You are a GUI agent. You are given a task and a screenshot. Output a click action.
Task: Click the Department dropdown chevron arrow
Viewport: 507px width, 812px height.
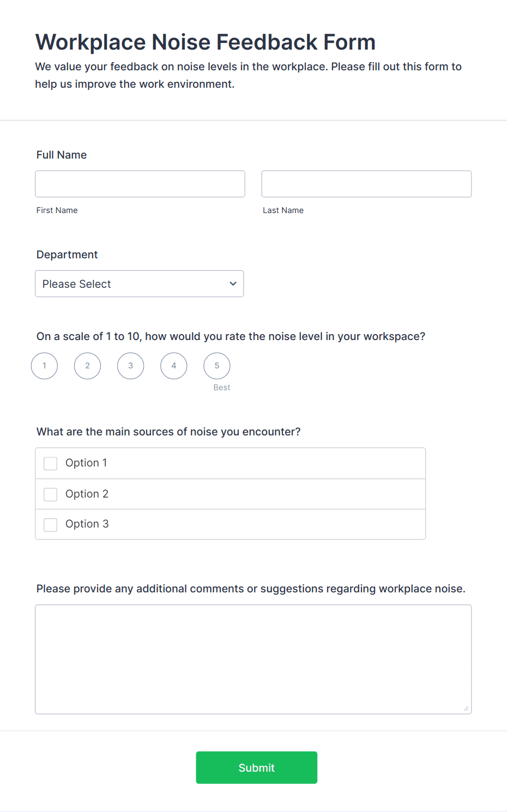coord(233,284)
